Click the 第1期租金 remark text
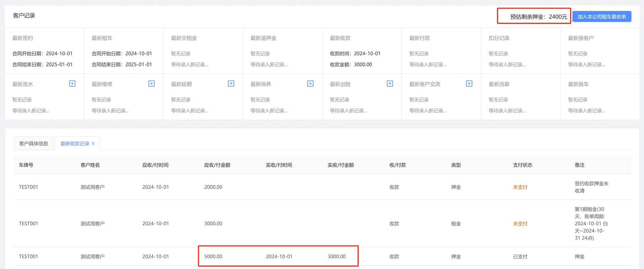 click(591, 224)
